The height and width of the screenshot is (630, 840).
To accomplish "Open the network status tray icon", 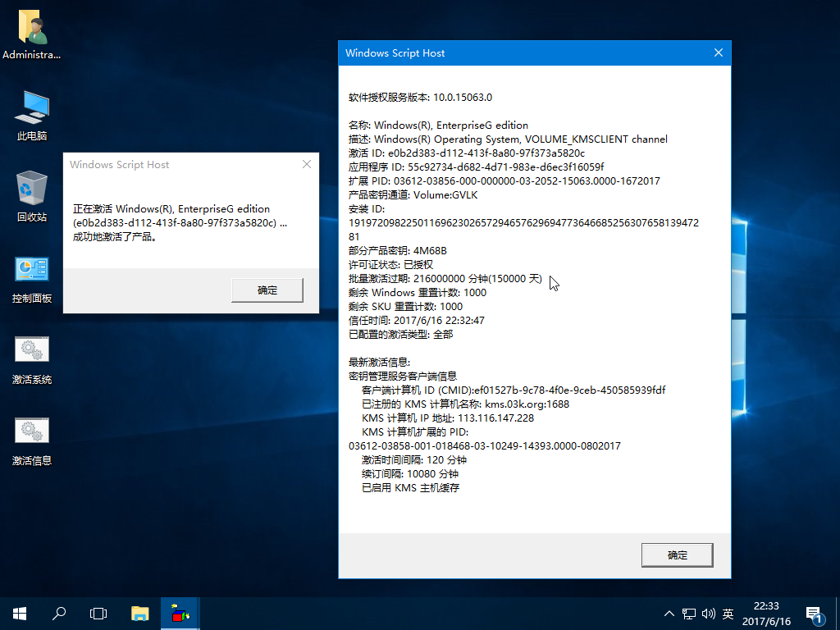I will tap(689, 614).
